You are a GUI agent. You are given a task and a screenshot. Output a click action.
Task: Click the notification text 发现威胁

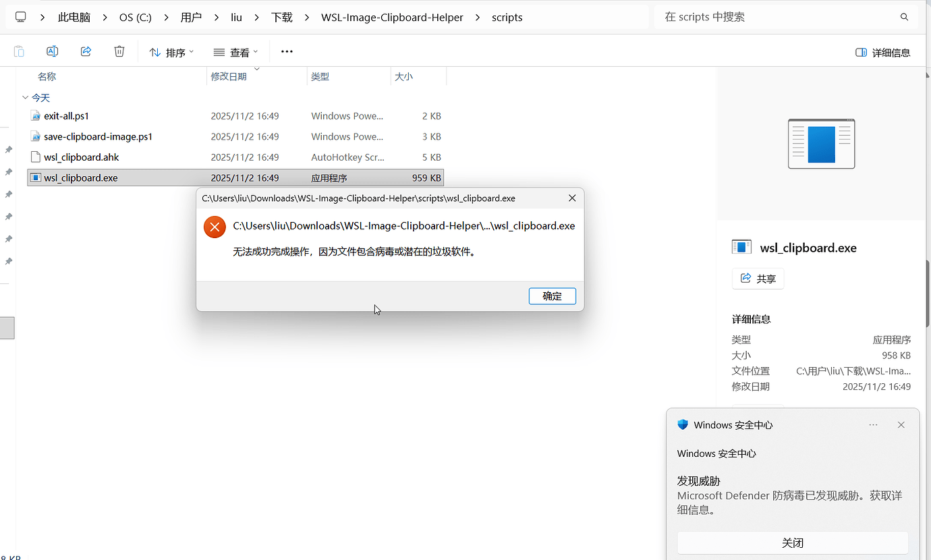point(698,481)
